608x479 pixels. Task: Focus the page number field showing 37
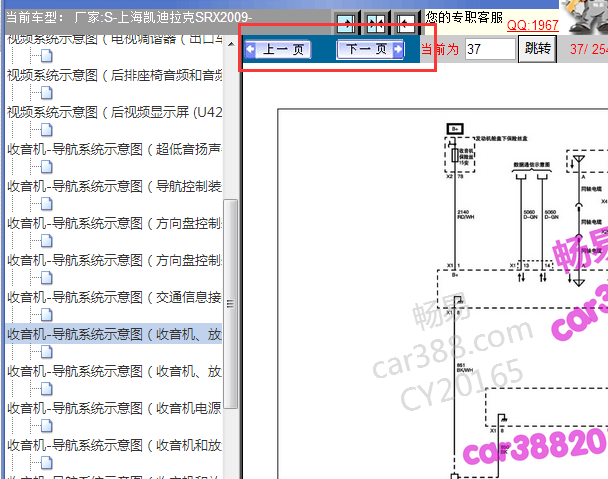(490, 49)
